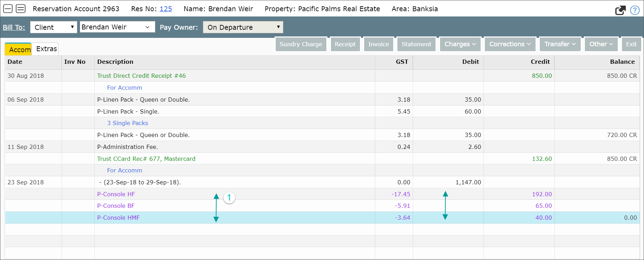Open the Corrections dropdown menu
644x260 pixels.
(510, 44)
